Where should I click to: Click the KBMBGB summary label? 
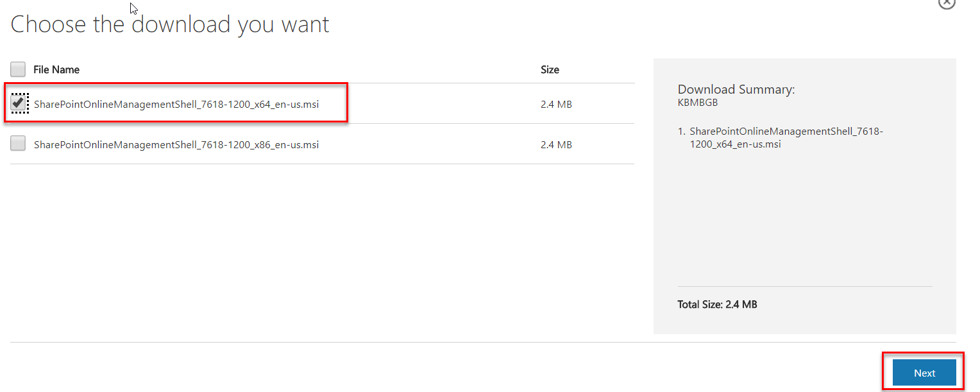pos(697,102)
